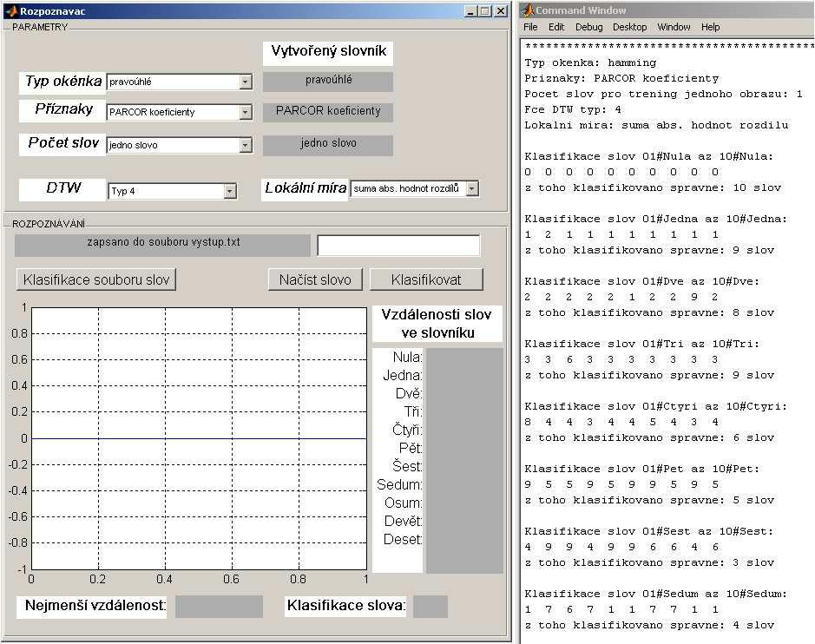815x644 pixels.
Task: Click the Vzdálenosti slov ve slovníku heading
Action: [437, 324]
